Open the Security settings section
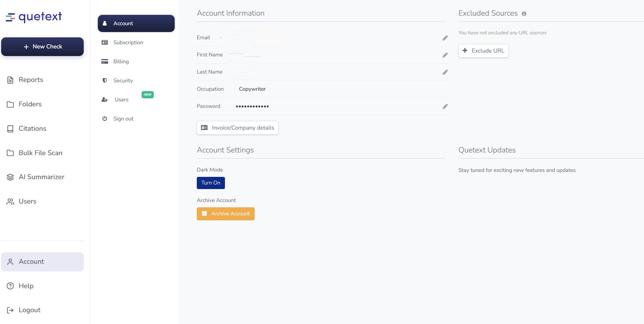Image resolution: width=644 pixels, height=324 pixels. (x=123, y=81)
